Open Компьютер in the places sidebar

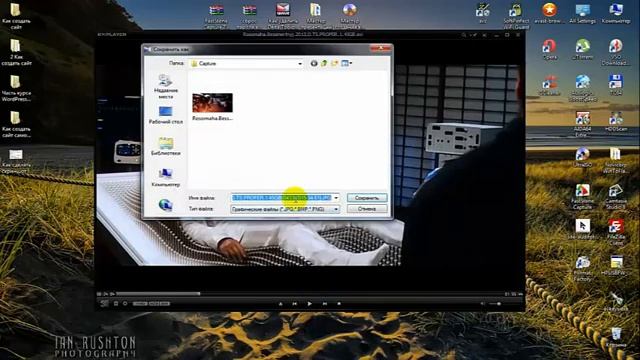coord(165,178)
